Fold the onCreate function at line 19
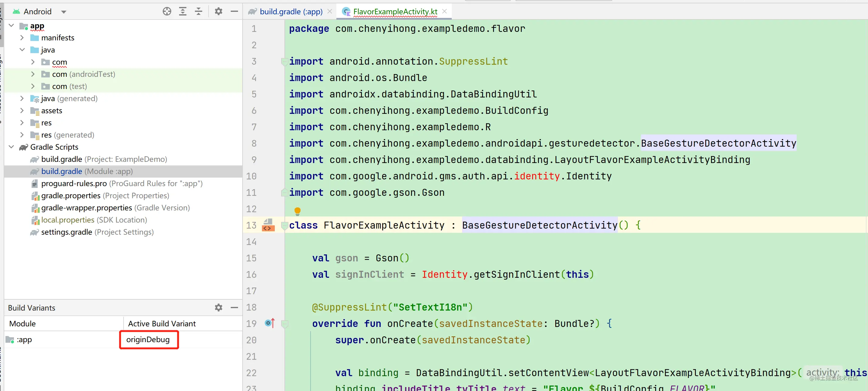The height and width of the screenshot is (391, 868). [x=285, y=324]
